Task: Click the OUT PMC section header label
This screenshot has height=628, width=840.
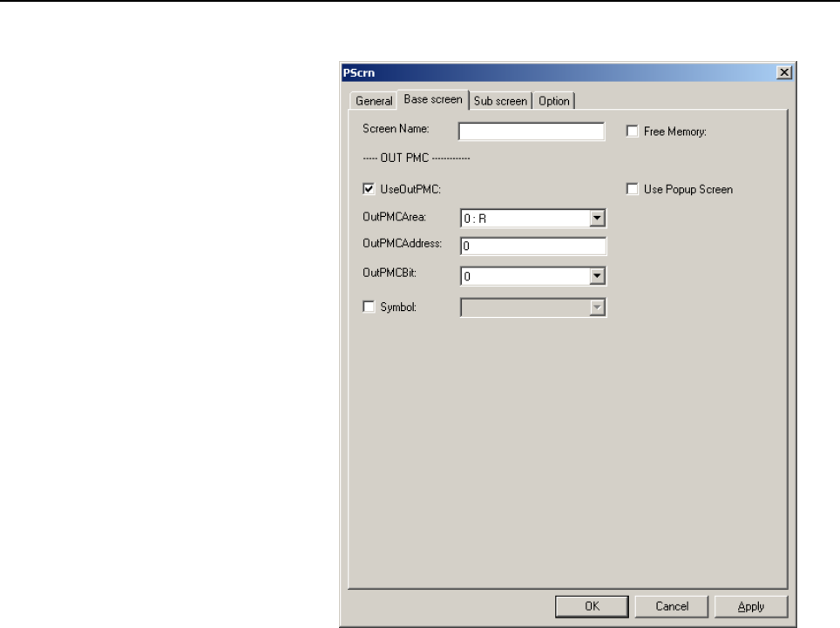Action: (x=417, y=158)
